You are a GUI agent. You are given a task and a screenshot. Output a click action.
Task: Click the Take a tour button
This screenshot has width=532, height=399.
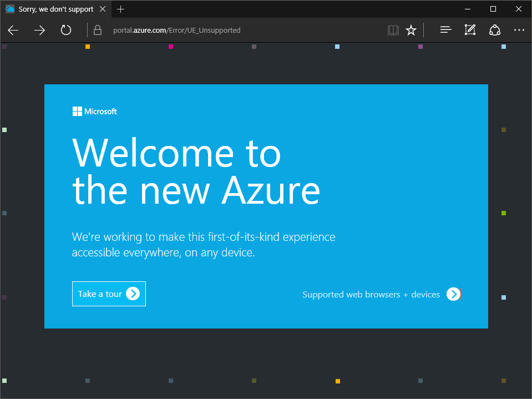[109, 294]
